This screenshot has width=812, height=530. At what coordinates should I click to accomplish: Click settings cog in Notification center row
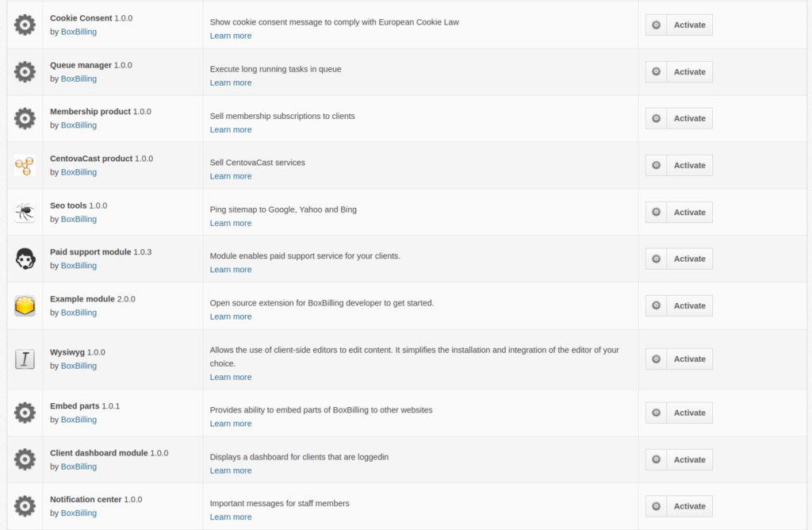[656, 506]
